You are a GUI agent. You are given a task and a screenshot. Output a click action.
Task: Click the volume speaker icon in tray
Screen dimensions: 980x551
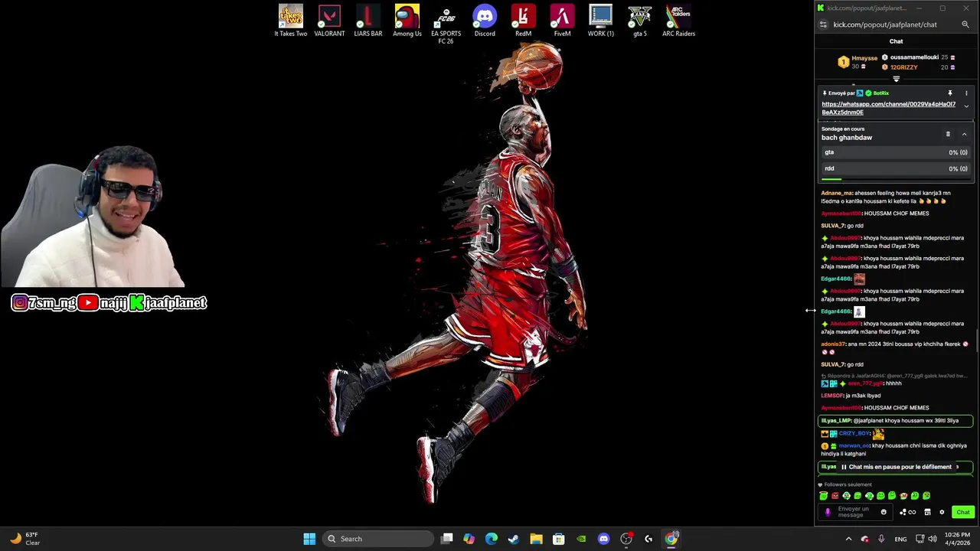coord(933,539)
